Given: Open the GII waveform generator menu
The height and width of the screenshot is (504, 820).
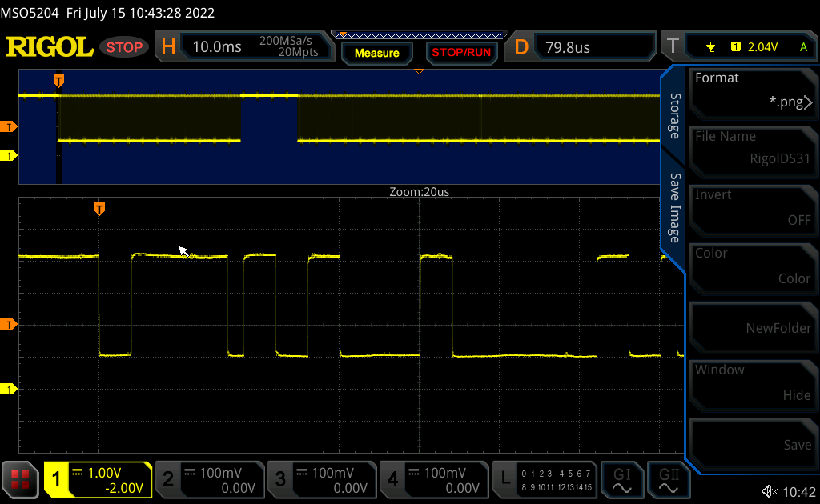Looking at the screenshot, I should pos(670,480).
